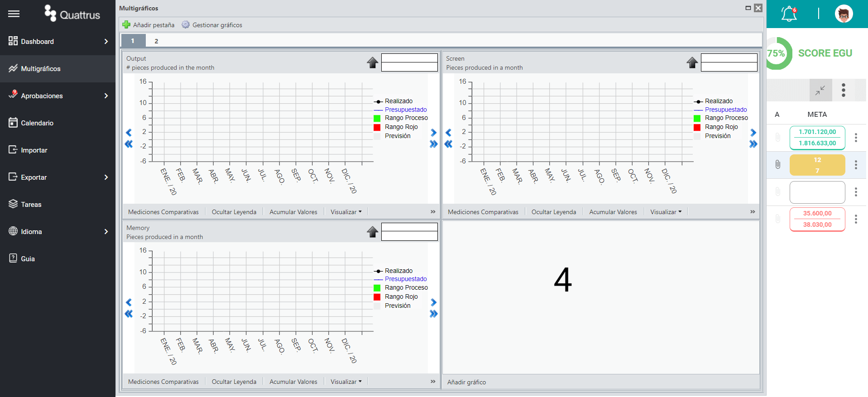868x397 pixels.
Task: Click the paperclip on the 12 / 7 row
Action: point(778,165)
